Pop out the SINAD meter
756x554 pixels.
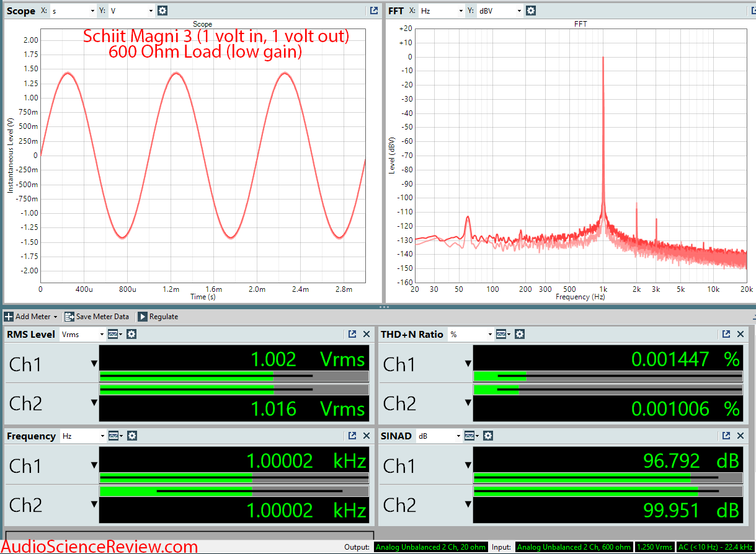point(726,436)
